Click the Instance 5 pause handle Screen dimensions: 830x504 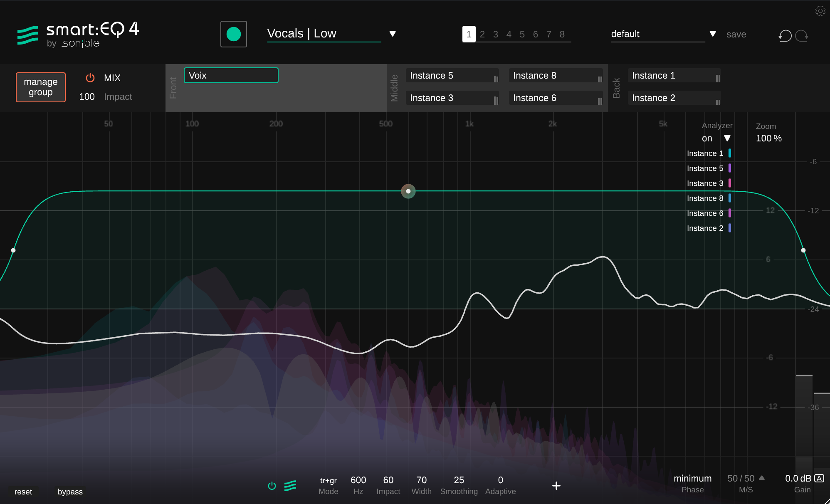pyautogui.click(x=496, y=79)
